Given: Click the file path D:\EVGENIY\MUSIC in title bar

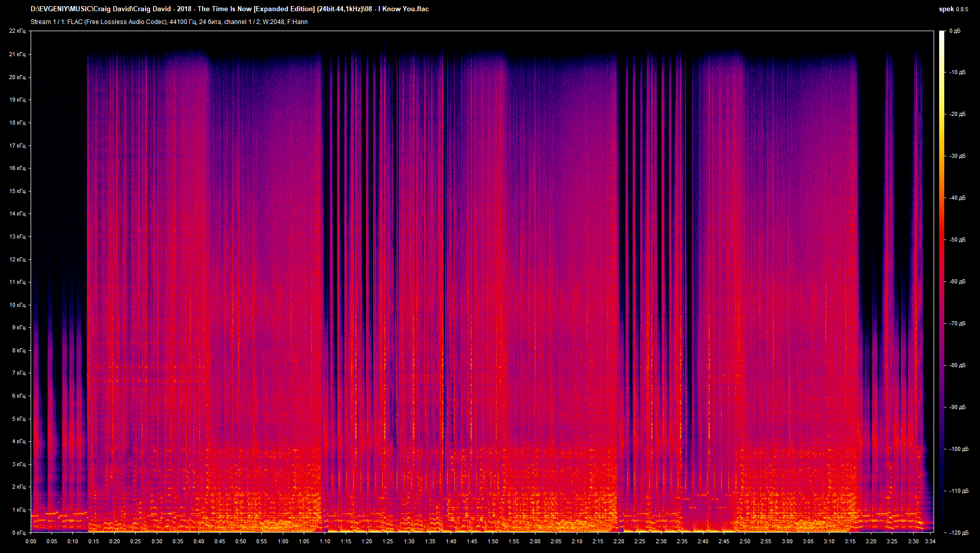Looking at the screenshot, I should tap(61, 9).
